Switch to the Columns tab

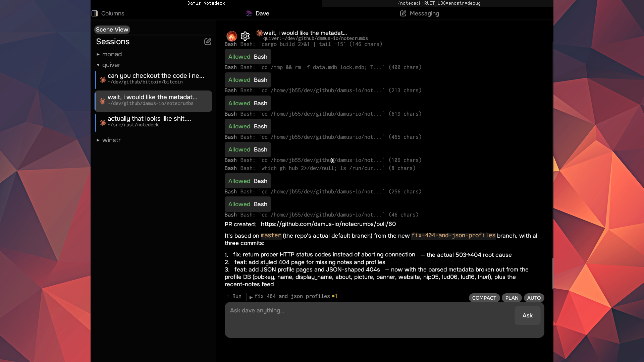108,13
